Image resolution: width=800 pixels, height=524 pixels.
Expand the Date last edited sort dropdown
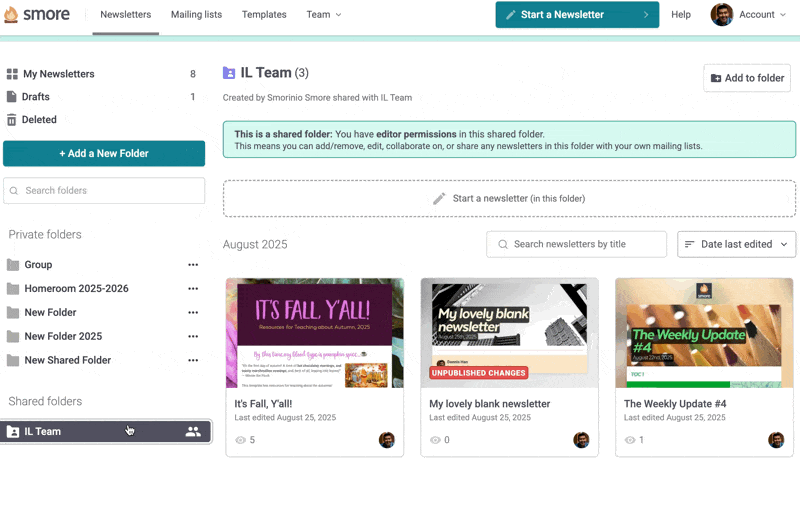pyautogui.click(x=736, y=244)
